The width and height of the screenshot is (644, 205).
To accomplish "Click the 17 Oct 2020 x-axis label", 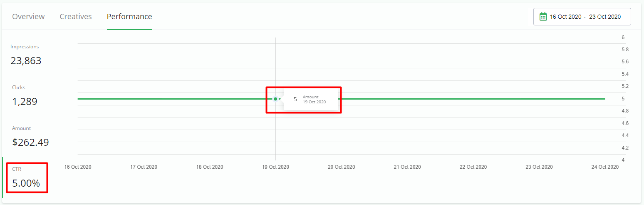I will tap(144, 167).
